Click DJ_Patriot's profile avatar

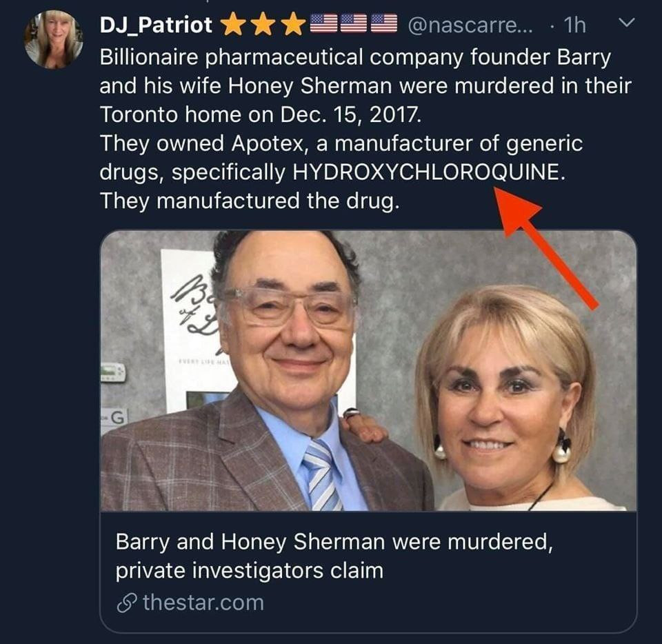click(x=53, y=39)
